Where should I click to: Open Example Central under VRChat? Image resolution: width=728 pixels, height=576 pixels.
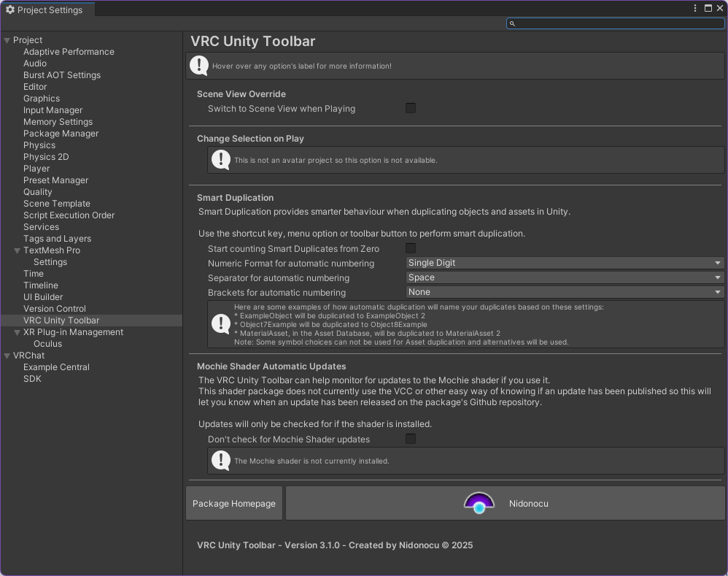(56, 367)
